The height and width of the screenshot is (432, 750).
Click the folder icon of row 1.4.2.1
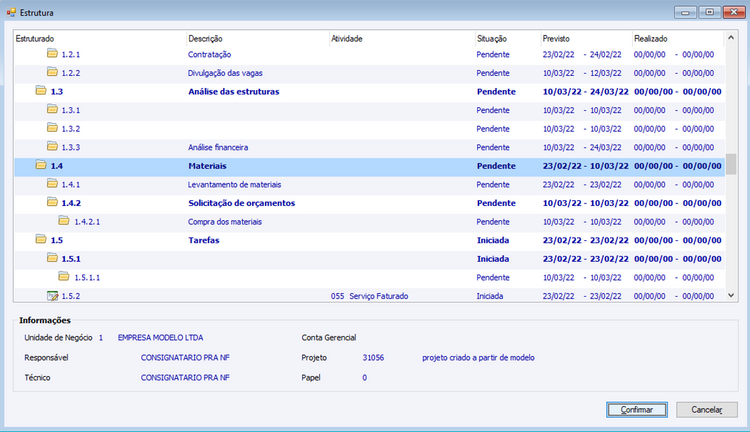point(64,221)
